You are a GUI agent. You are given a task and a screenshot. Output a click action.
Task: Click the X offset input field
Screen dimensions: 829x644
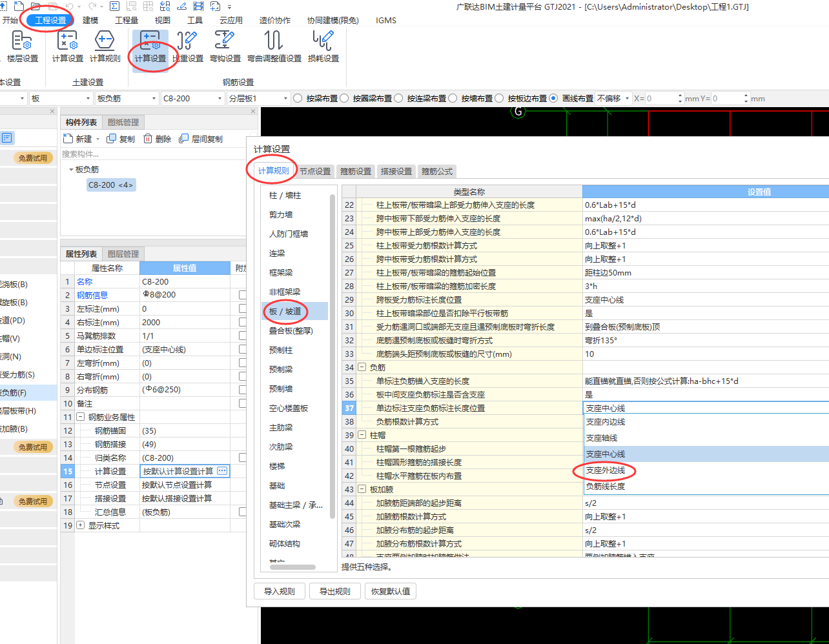(664, 99)
